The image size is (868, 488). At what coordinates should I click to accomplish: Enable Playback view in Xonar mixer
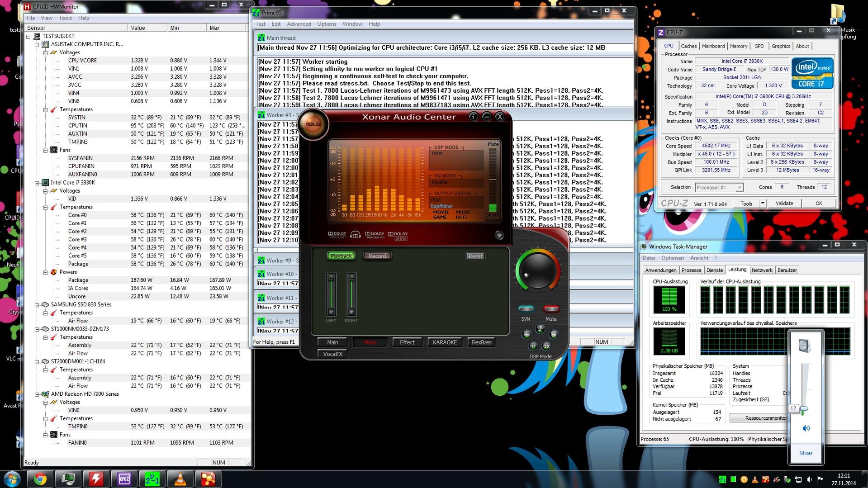click(x=341, y=256)
